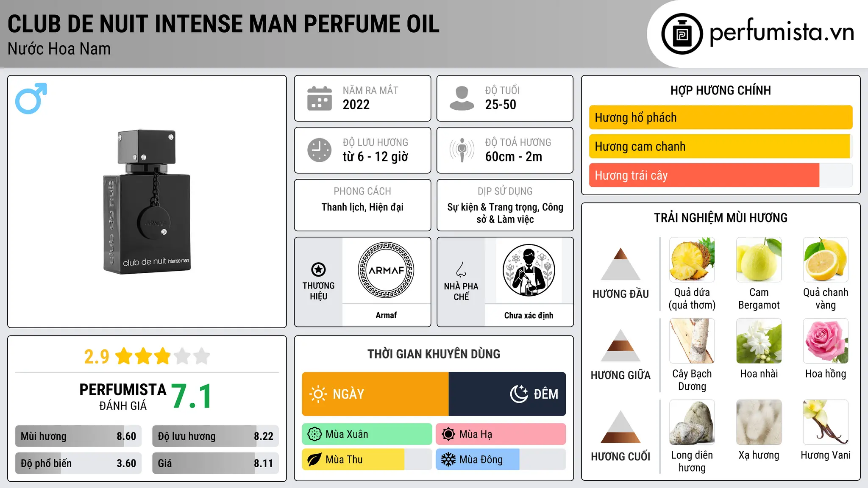The height and width of the screenshot is (488, 868).
Task: Select the Hương cam chanh accord bar
Action: point(721,147)
